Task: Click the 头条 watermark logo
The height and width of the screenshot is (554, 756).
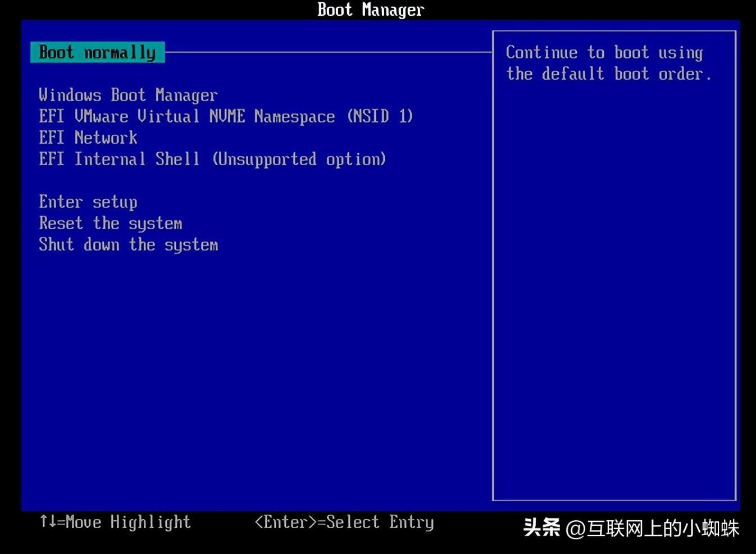Action: coord(541,527)
